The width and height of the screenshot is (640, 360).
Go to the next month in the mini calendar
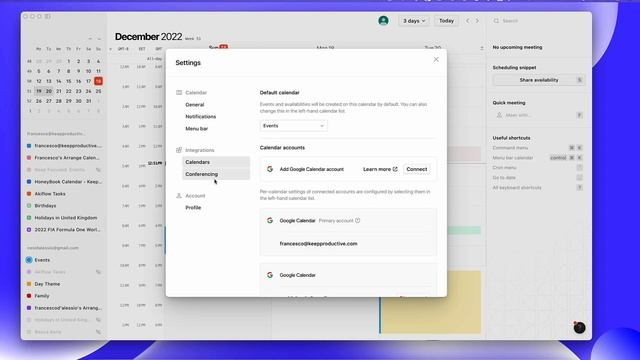point(99,39)
